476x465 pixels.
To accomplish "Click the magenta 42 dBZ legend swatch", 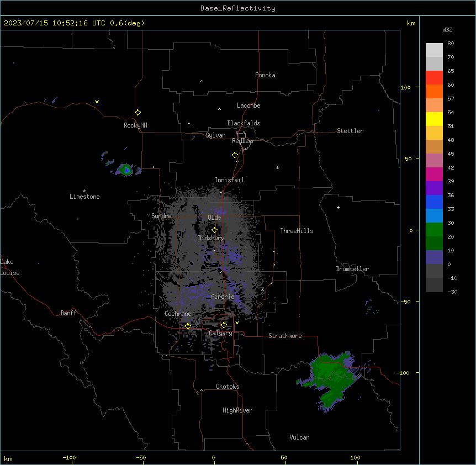I will click(x=434, y=174).
